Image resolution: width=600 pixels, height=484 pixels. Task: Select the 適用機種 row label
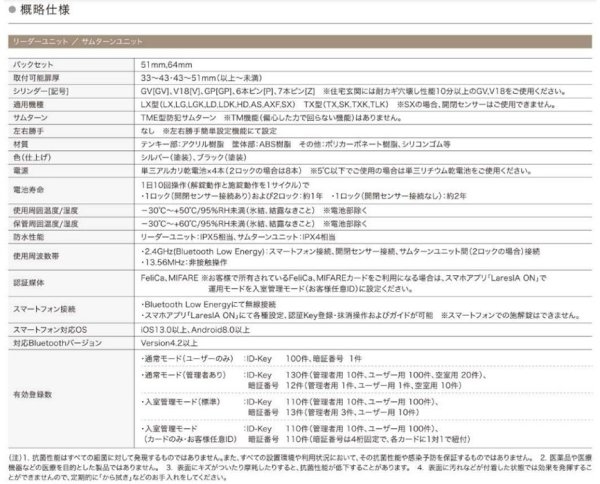pyautogui.click(x=26, y=103)
